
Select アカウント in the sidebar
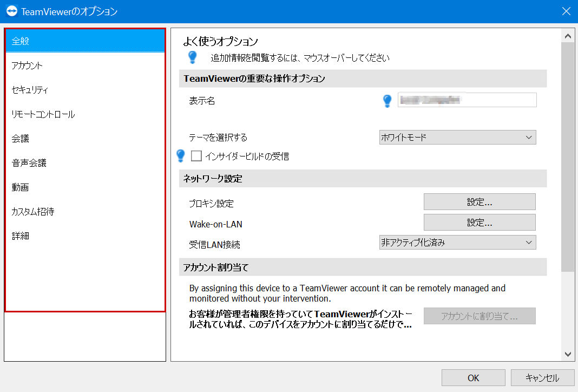(x=85, y=66)
